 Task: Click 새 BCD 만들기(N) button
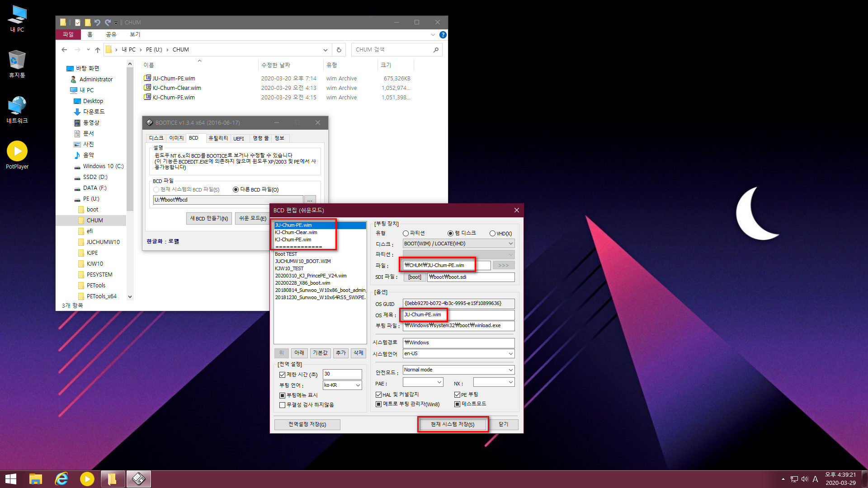pos(209,219)
